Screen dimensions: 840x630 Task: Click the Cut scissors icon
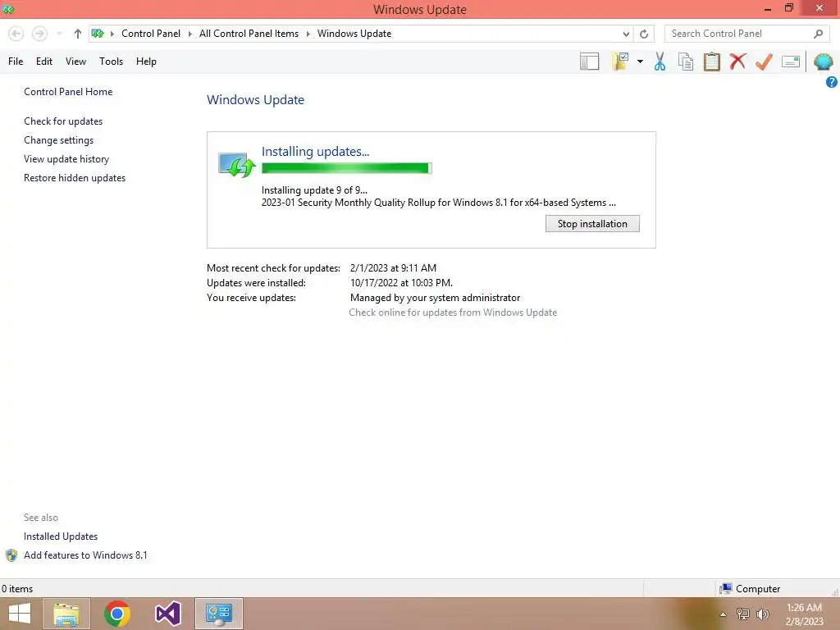[660, 62]
